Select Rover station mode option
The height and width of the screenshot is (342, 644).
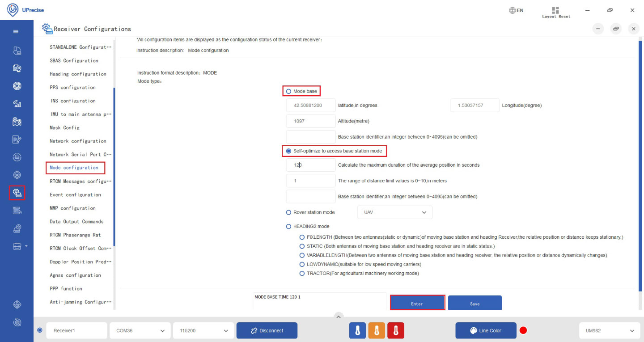coord(288,212)
